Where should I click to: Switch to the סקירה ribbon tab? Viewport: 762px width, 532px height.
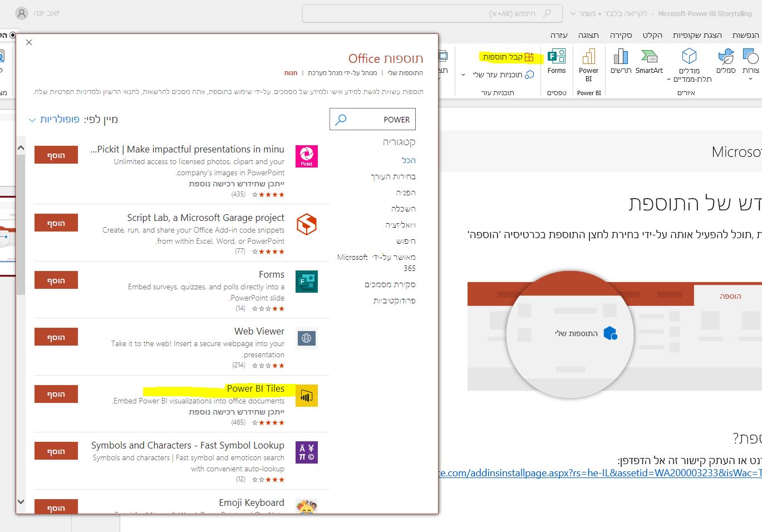[x=621, y=35]
